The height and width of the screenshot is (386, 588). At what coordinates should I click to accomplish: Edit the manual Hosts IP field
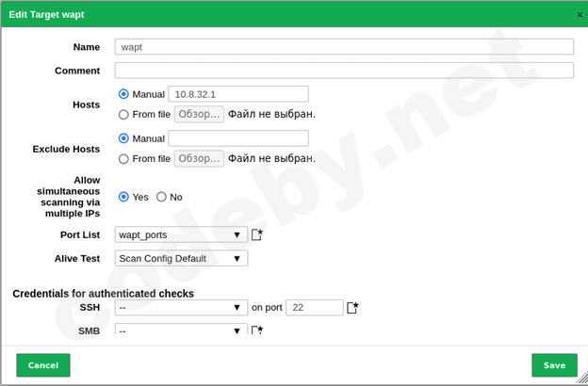238,94
